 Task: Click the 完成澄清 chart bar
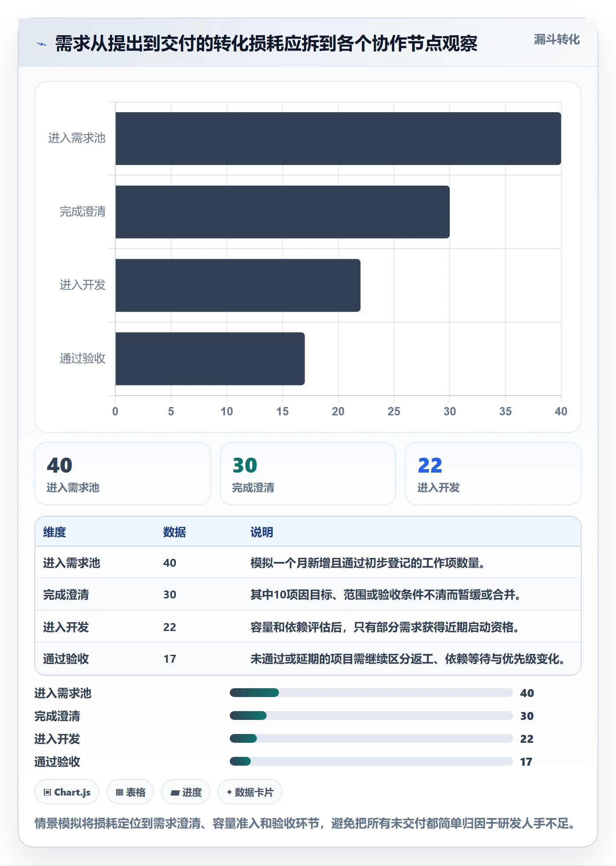[x=282, y=212]
